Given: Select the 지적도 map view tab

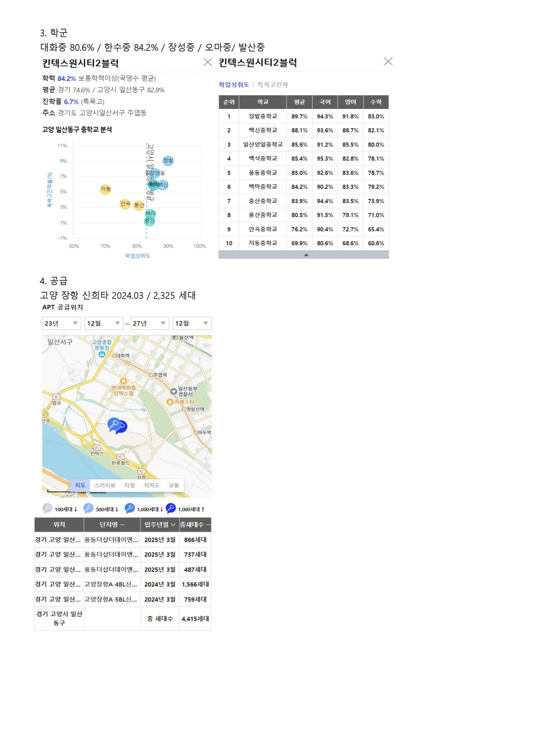Looking at the screenshot, I should (x=152, y=485).
